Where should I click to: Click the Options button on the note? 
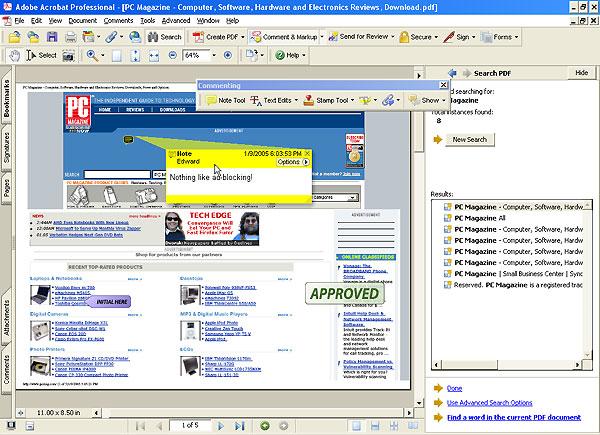[293, 162]
